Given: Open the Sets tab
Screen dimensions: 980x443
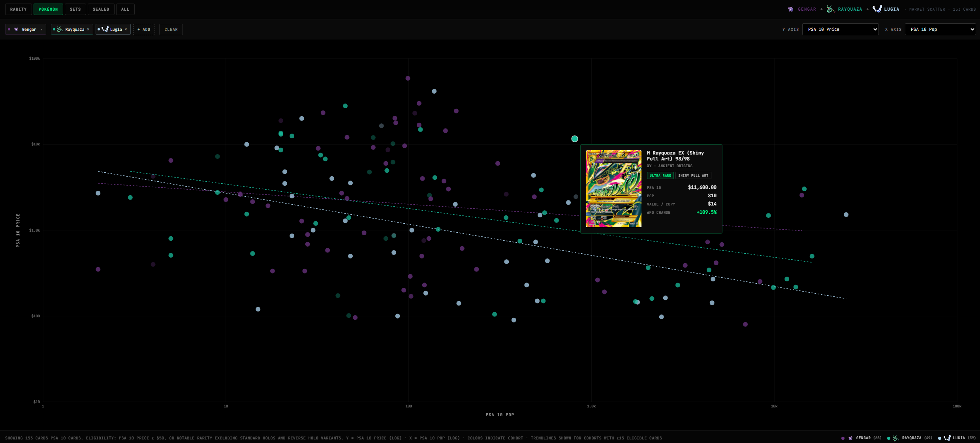Looking at the screenshot, I should coord(75,9).
